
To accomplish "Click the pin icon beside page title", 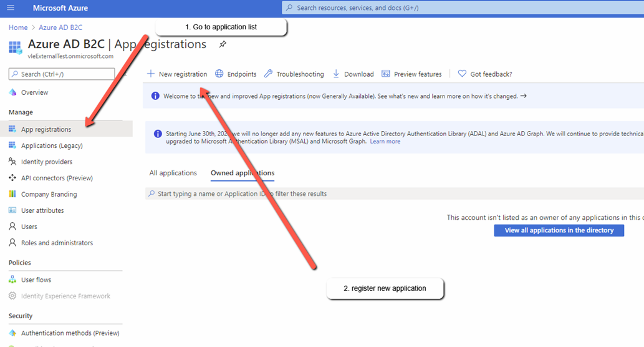I will coord(223,44).
